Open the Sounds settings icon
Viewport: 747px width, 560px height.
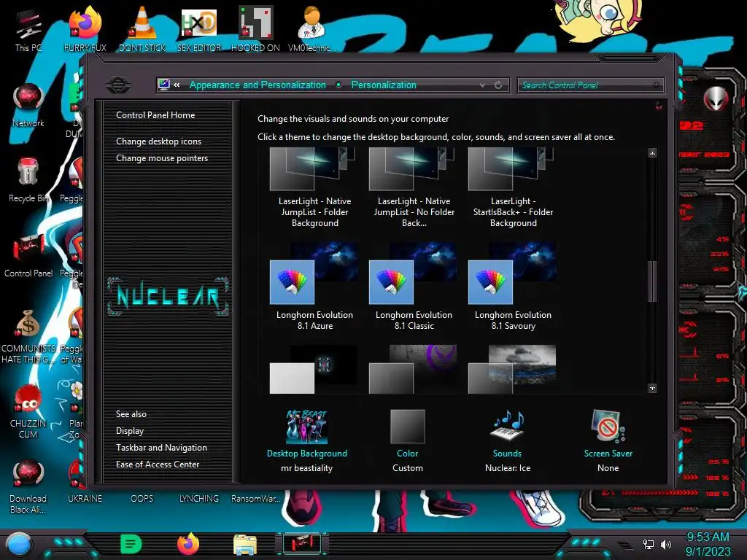508,425
